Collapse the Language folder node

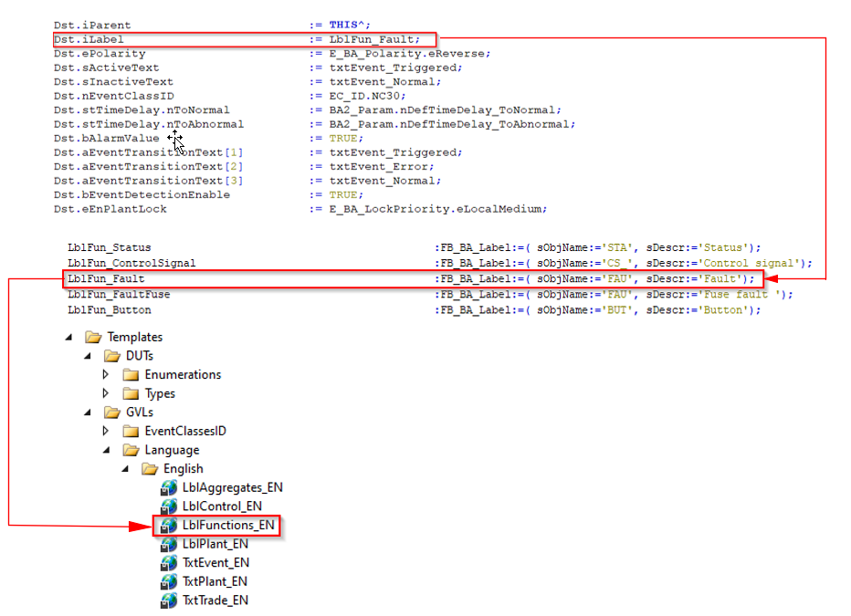click(x=106, y=450)
